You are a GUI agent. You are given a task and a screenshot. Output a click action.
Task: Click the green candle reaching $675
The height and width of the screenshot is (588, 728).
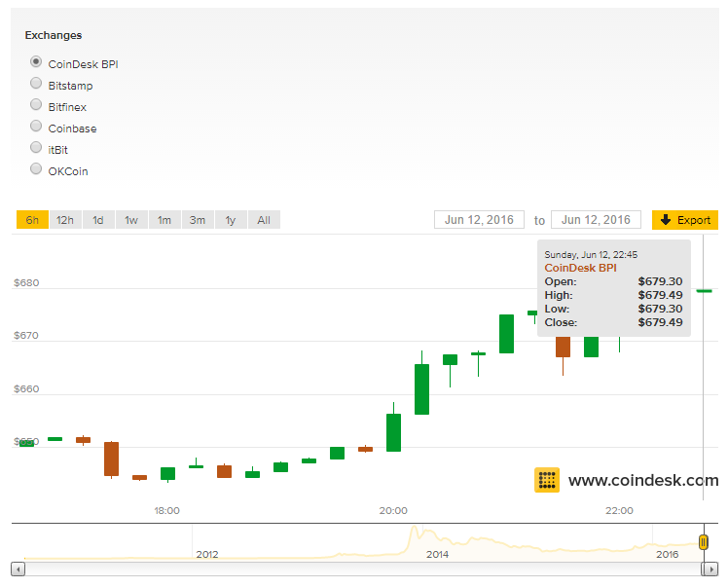[506, 334]
